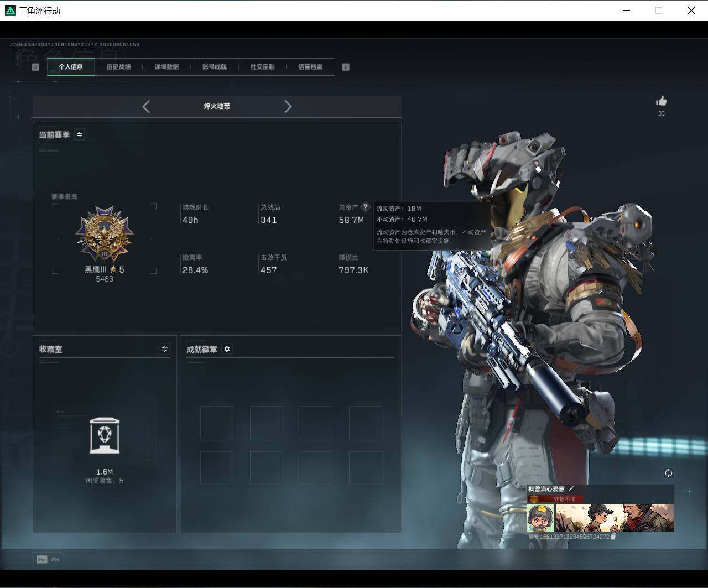This screenshot has height=588, width=708.
Task: Close the 三角洲行动 window
Action: pyautogui.click(x=691, y=11)
